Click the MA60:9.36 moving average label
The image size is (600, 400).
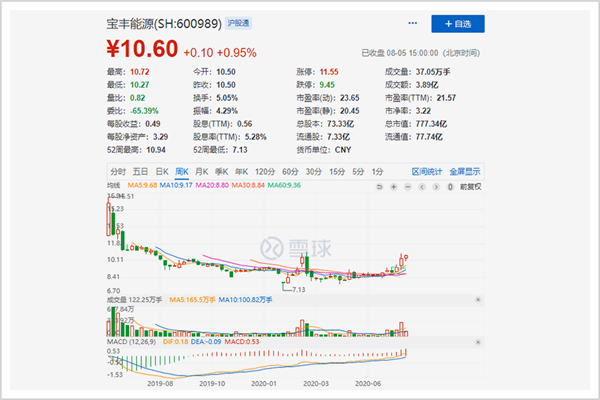click(x=284, y=185)
